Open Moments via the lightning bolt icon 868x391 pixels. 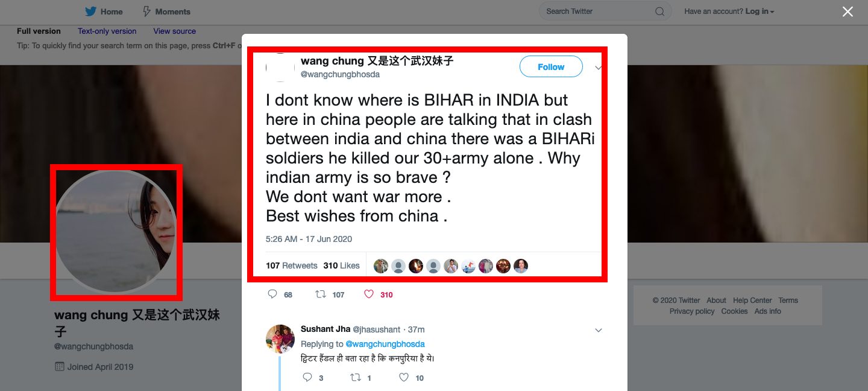tap(146, 11)
